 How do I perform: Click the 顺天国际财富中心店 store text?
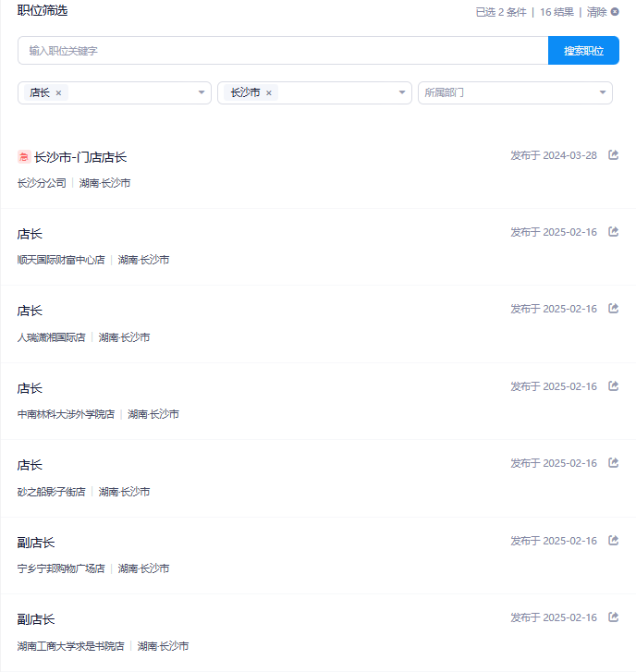coord(61,260)
